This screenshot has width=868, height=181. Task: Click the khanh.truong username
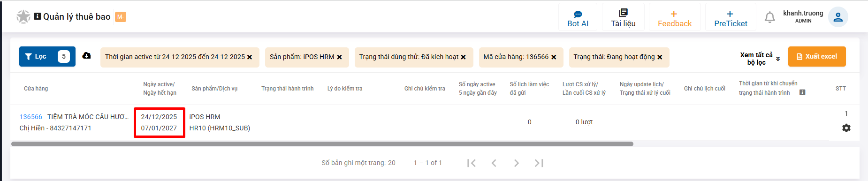(803, 13)
